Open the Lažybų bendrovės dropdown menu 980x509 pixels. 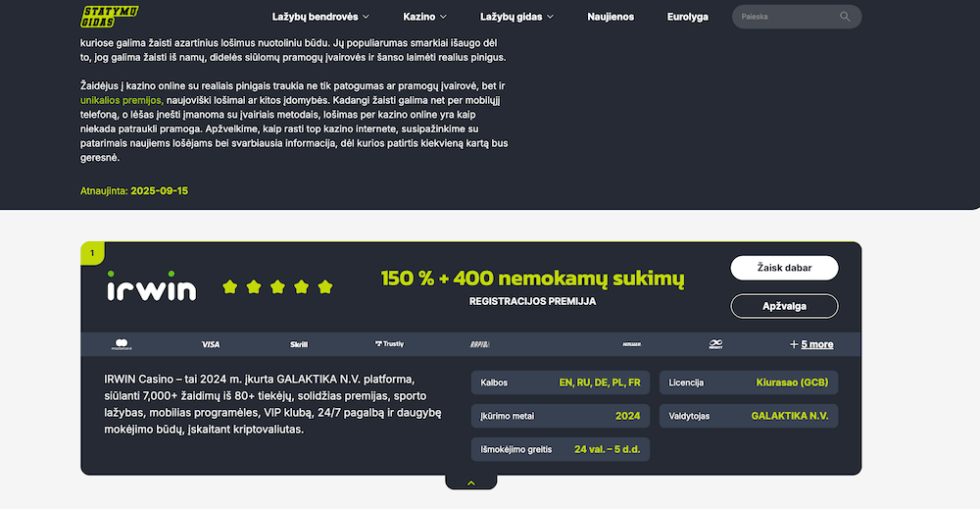(x=320, y=17)
